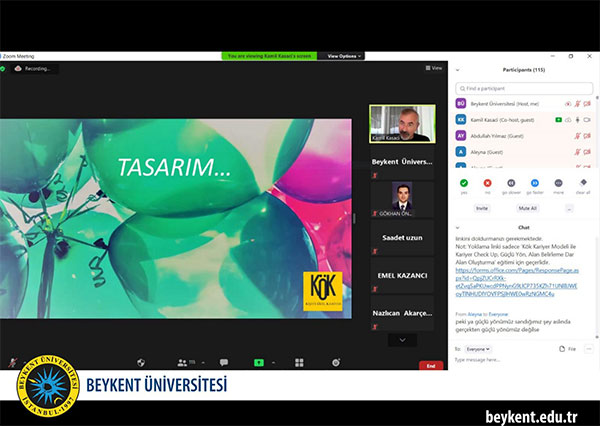600x426 pixels.
Task: Expand the arrow next to Participants icon
Action: click(x=203, y=362)
